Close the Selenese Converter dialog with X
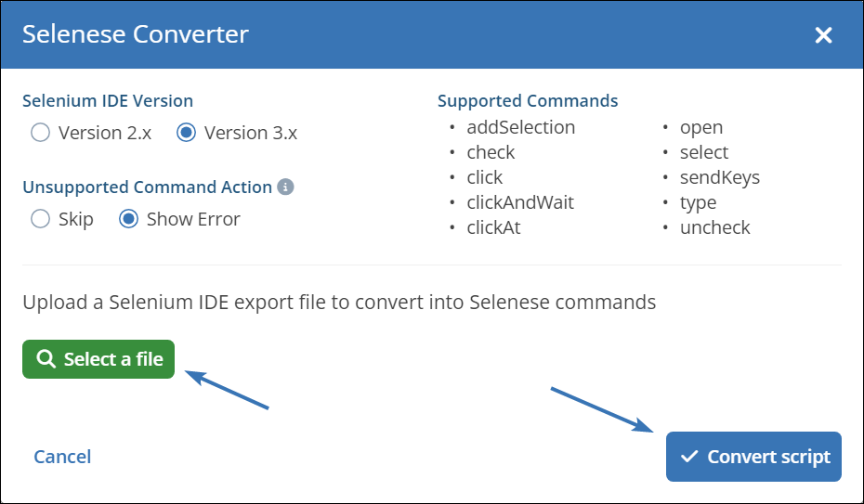This screenshot has width=864, height=504. point(823,35)
